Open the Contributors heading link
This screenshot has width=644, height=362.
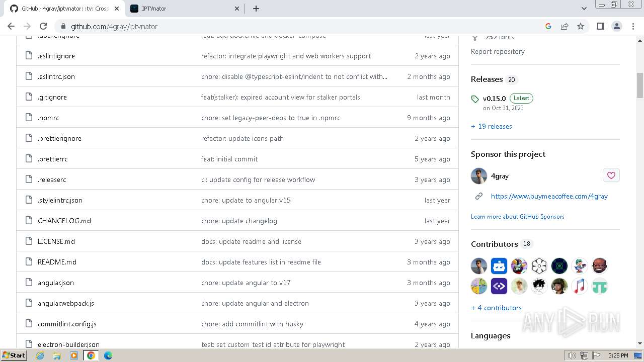pos(494,244)
